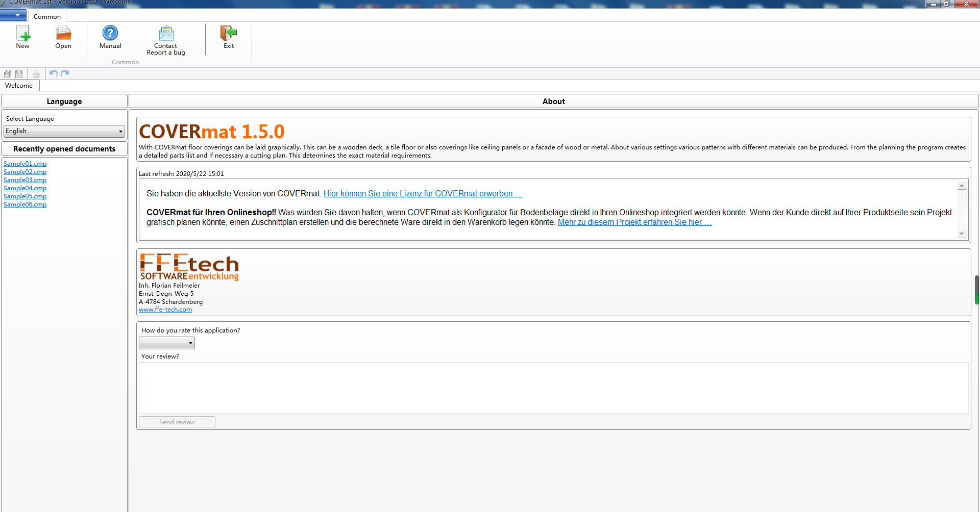Click the FFEtech SOFTWAREentwicklung logo
The height and width of the screenshot is (512, 980).
pos(189,267)
